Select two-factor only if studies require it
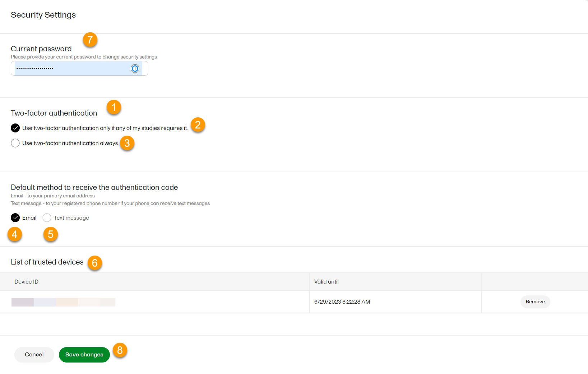This screenshot has width=588, height=374. (x=15, y=128)
